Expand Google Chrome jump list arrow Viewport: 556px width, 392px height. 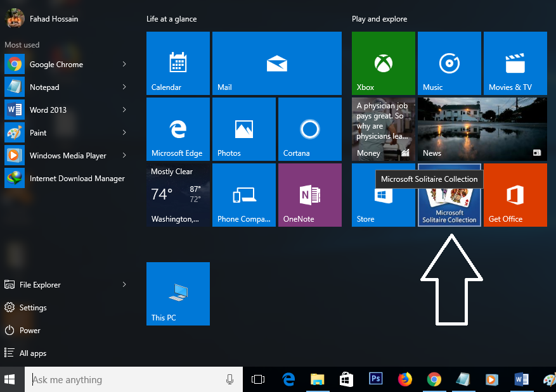click(x=124, y=65)
